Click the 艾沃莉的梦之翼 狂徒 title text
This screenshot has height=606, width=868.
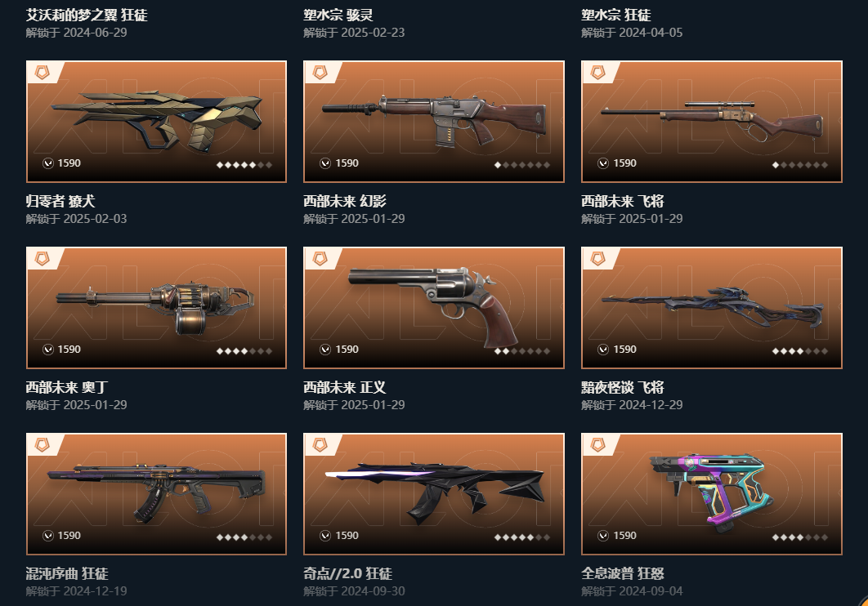(x=87, y=15)
